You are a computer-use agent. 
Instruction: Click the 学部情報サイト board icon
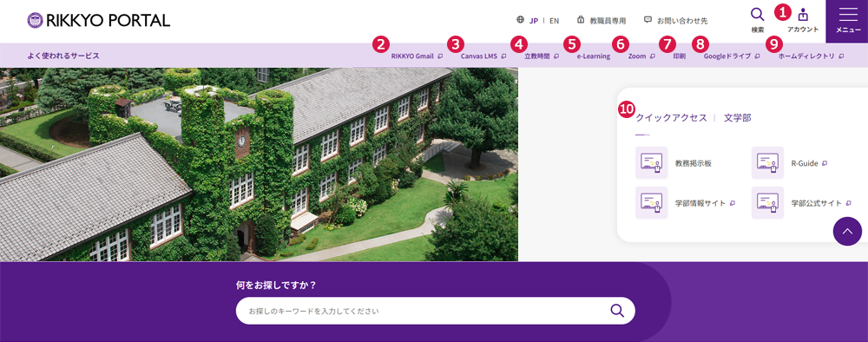652,202
